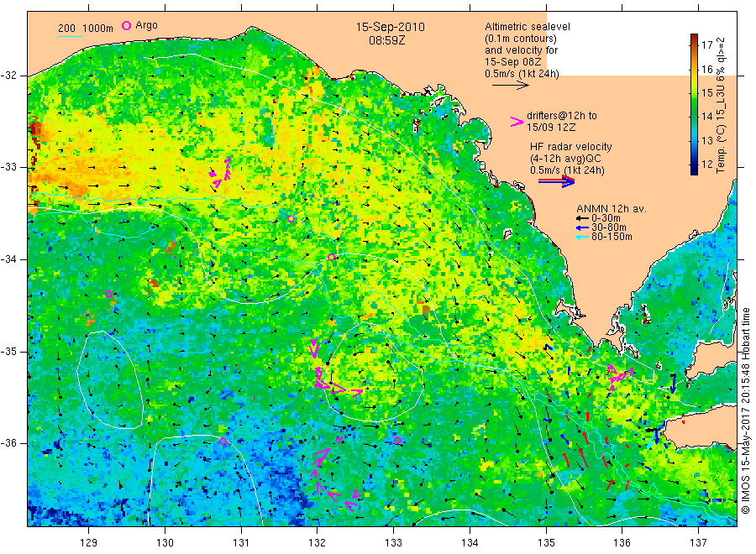This screenshot has height=554, width=756.
Task: Click longitude axis label 135
Action: [x=546, y=543]
